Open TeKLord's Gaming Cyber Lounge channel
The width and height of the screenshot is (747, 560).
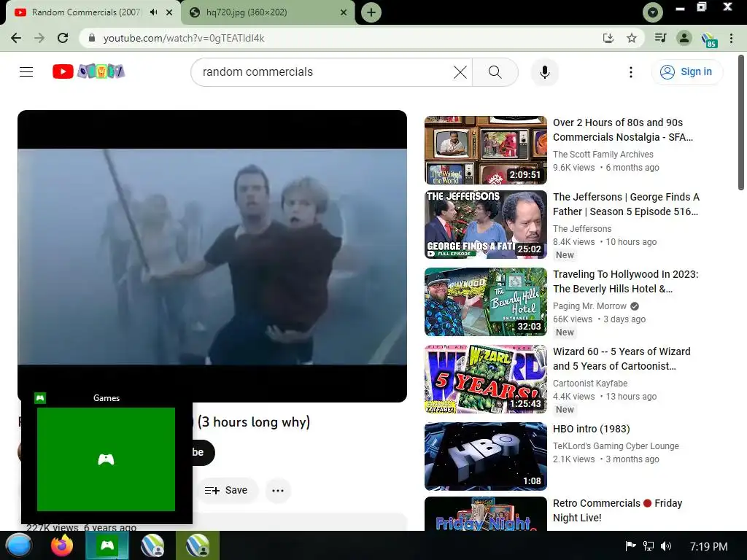coord(616,446)
